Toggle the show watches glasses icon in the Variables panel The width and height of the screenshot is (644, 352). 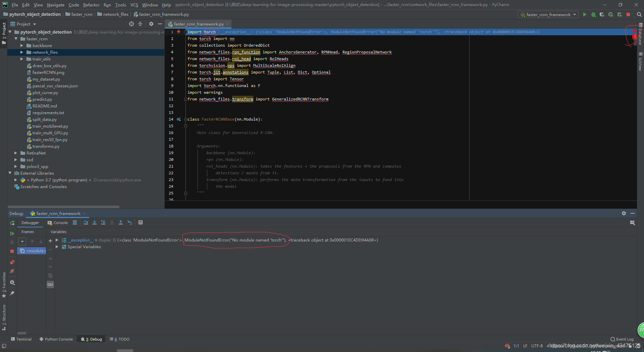(50, 284)
